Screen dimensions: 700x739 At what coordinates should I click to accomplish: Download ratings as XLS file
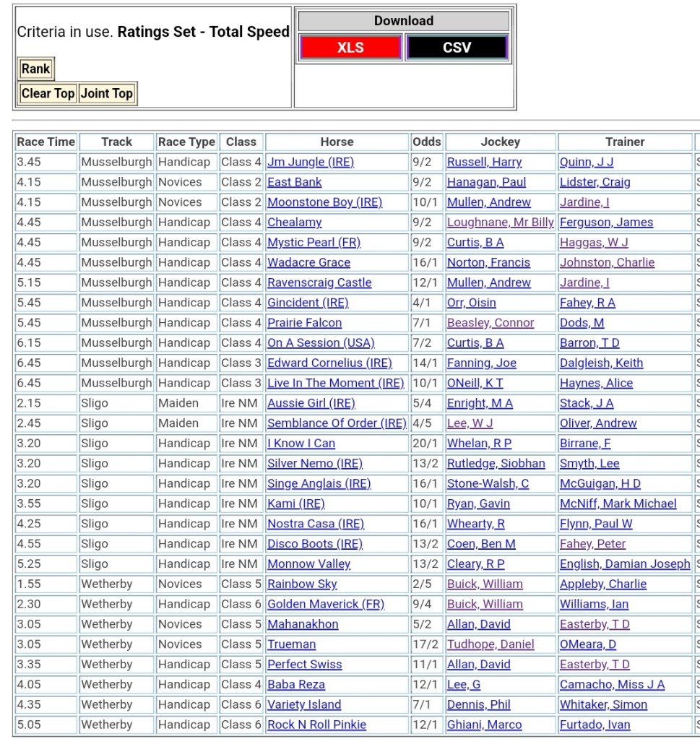(x=350, y=48)
